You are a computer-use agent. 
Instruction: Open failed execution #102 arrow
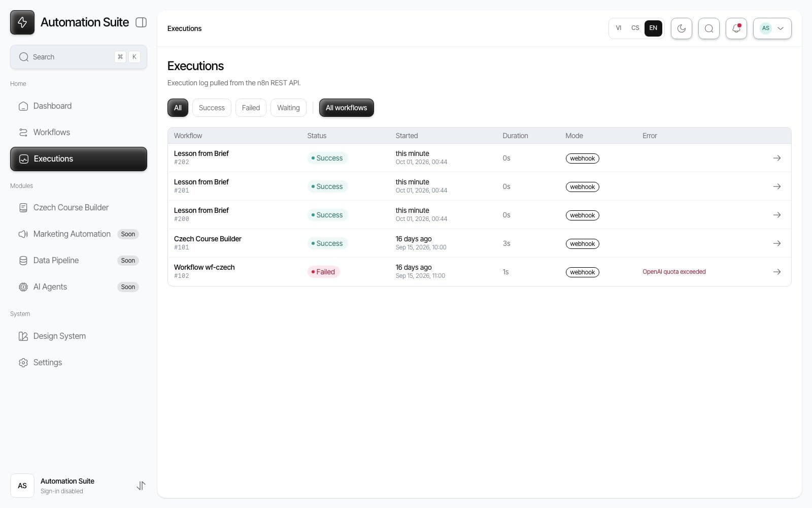point(776,272)
